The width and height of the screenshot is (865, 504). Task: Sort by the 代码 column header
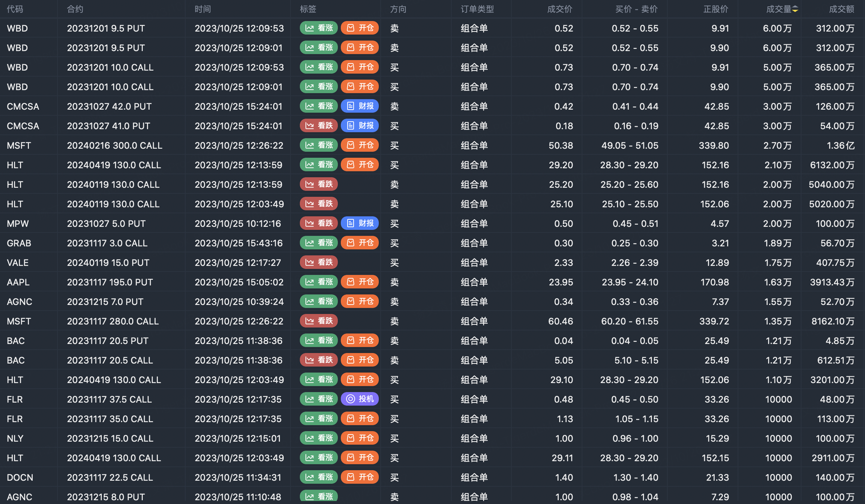coord(15,9)
